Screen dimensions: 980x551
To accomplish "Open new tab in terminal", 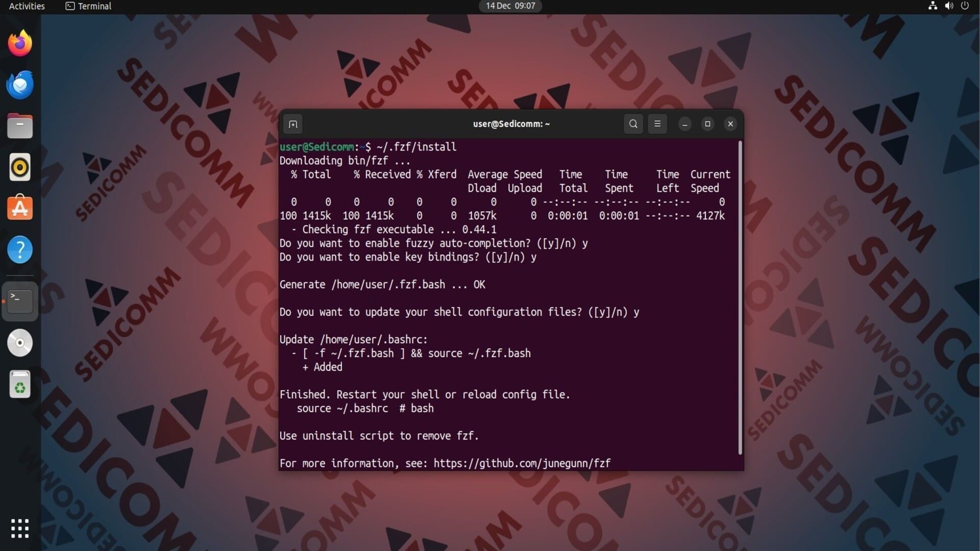I will [x=293, y=124].
